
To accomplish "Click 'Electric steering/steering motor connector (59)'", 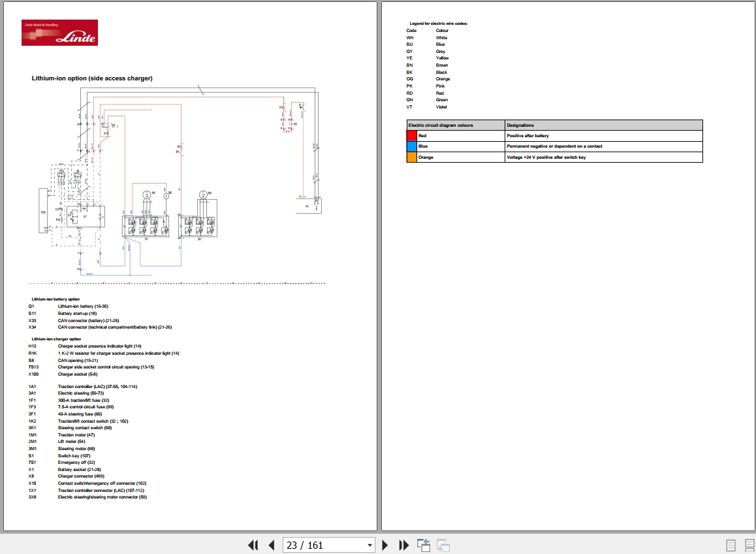I will click(102, 497).
